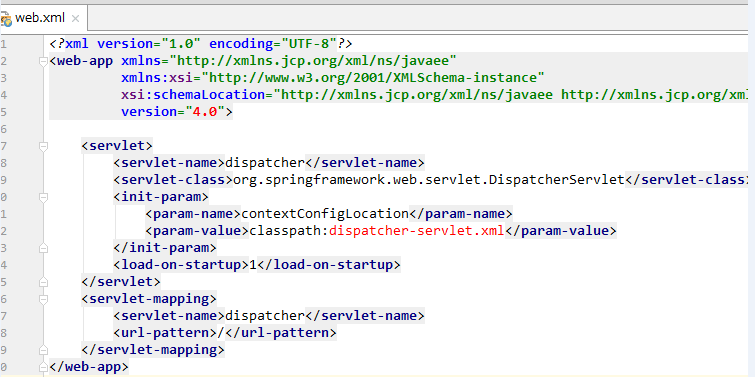Click the web.xml file icon on tab
The image size is (755, 377).
6,19
